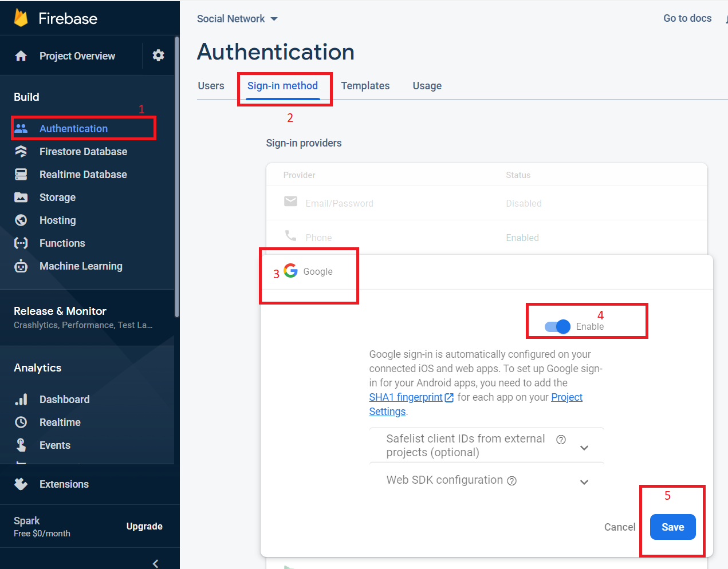Open Machine Learning from the Build menu

(x=21, y=266)
